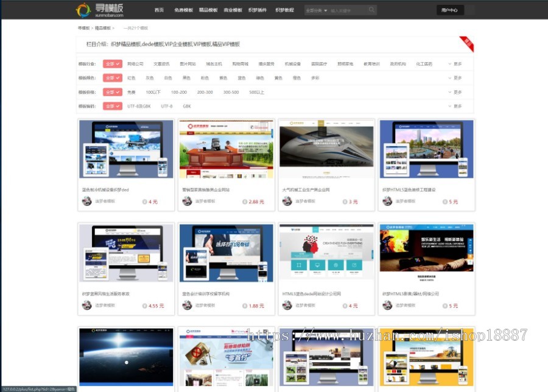Open 商业模板 in the top navigation
548x392 pixels.
click(233, 10)
